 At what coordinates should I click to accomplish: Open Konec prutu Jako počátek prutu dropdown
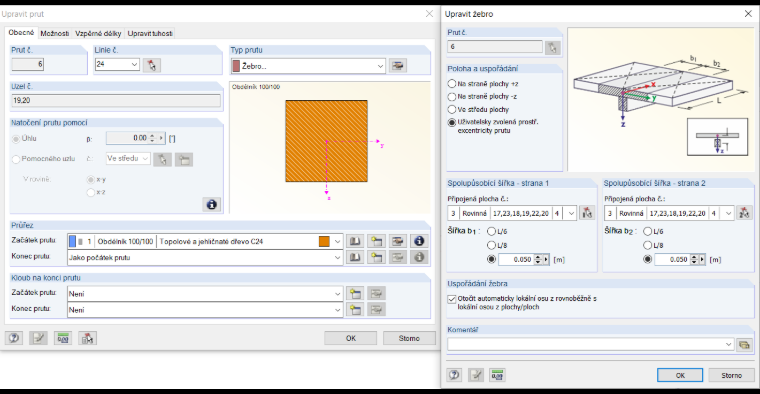(337, 257)
